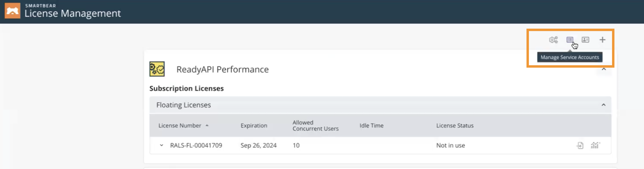Click the ReadyAPI Performance title text
The image size is (644, 169).
223,69
